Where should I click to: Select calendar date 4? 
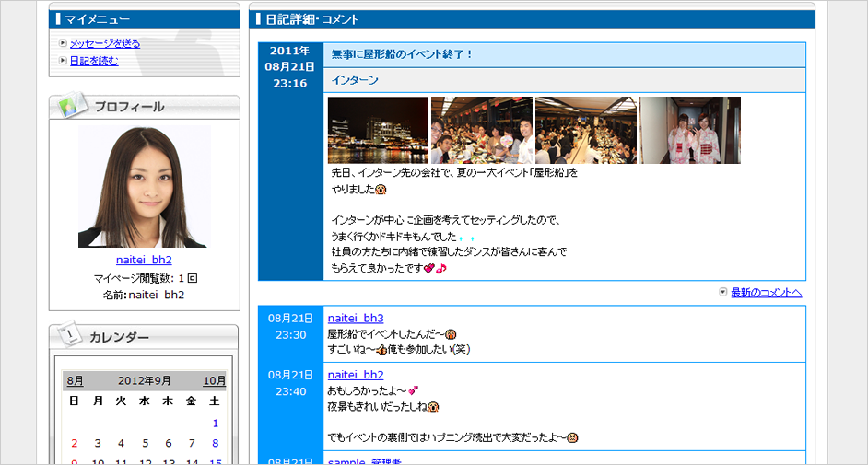coord(121,444)
